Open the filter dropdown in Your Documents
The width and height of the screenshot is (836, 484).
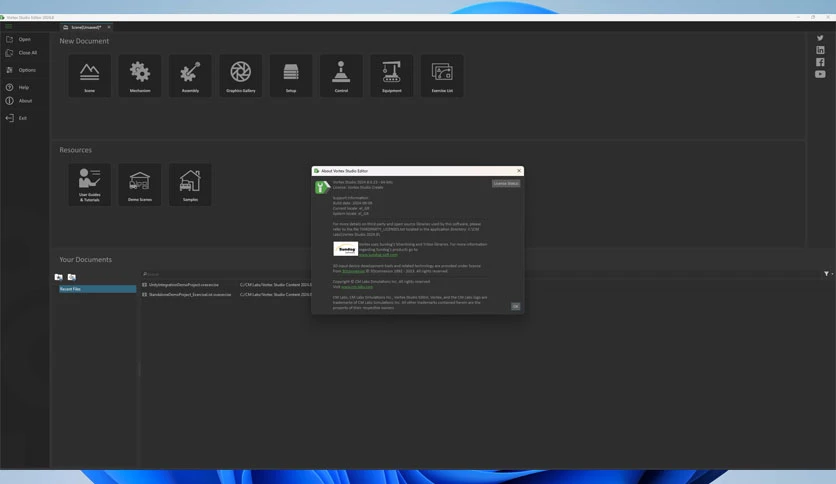point(828,274)
